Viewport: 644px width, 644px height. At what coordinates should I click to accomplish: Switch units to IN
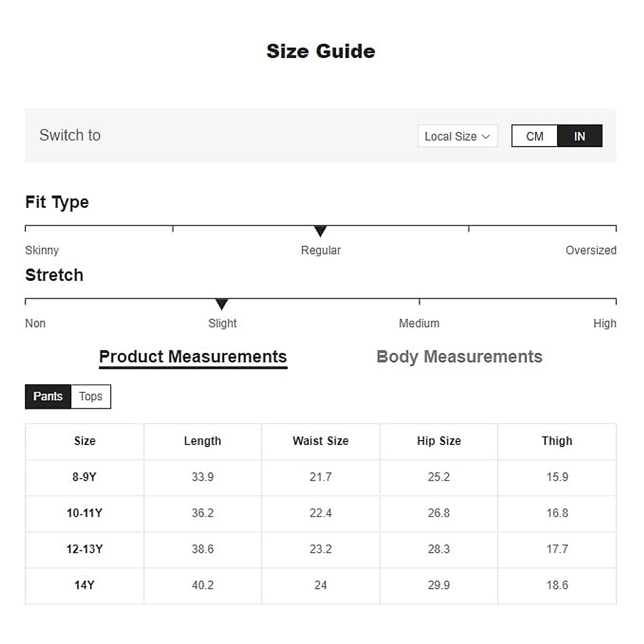click(580, 136)
